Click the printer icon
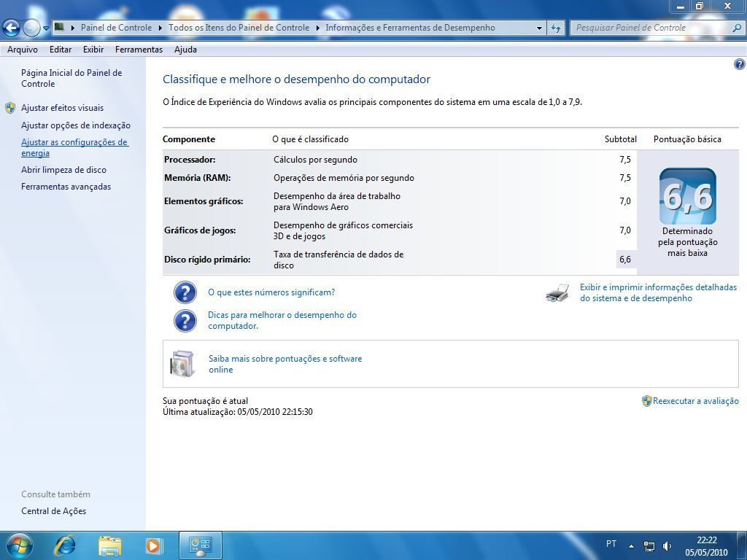This screenshot has height=560, width=747. click(x=557, y=292)
